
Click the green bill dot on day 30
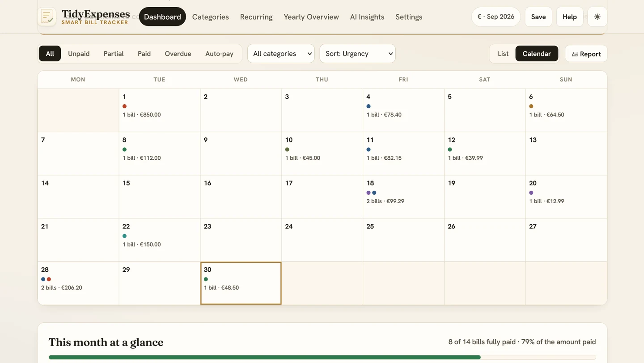point(206,279)
